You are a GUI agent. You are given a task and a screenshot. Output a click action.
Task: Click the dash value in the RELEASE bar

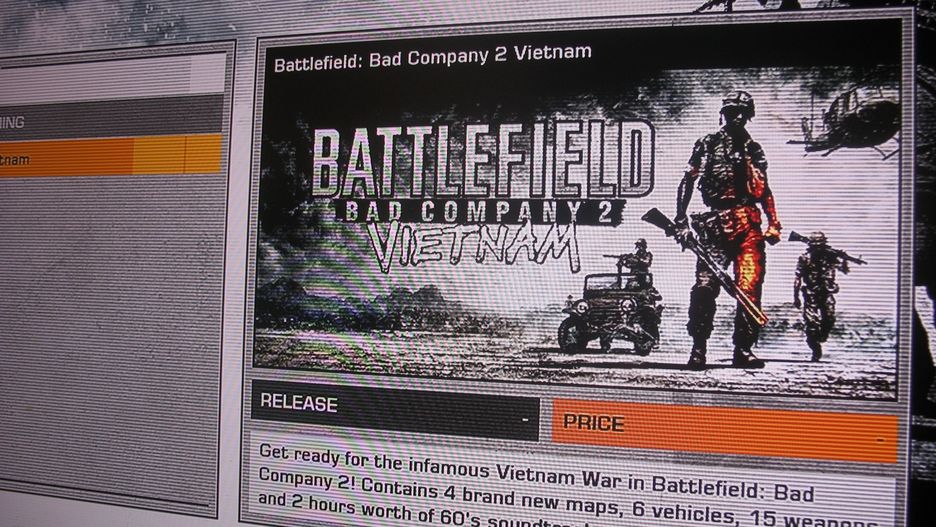(525, 420)
